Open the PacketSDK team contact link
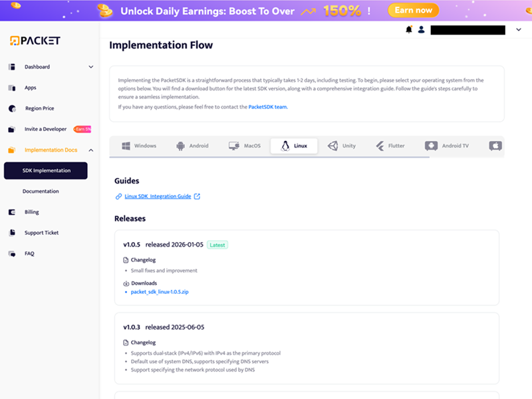The image size is (532, 399). (x=268, y=107)
